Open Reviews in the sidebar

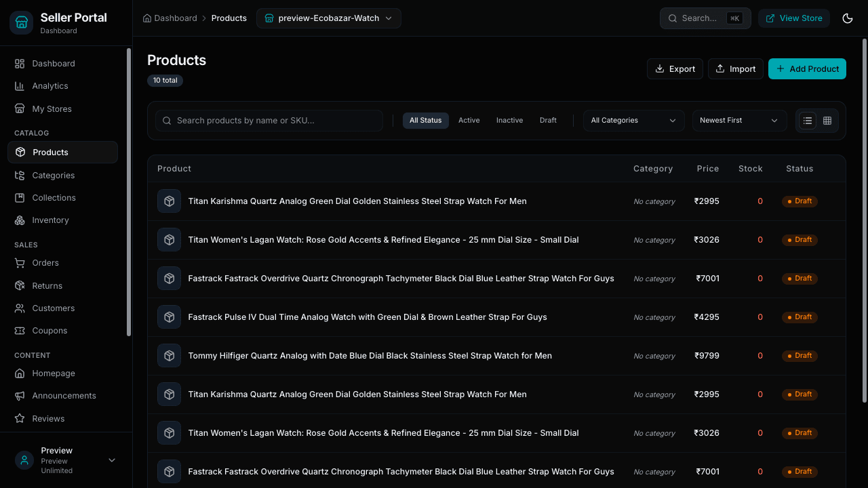coord(63,419)
